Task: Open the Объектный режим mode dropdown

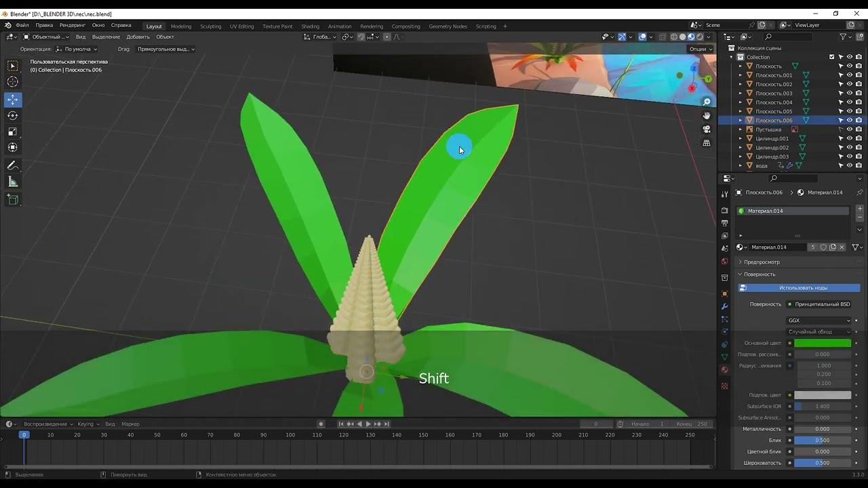Action: (x=46, y=37)
